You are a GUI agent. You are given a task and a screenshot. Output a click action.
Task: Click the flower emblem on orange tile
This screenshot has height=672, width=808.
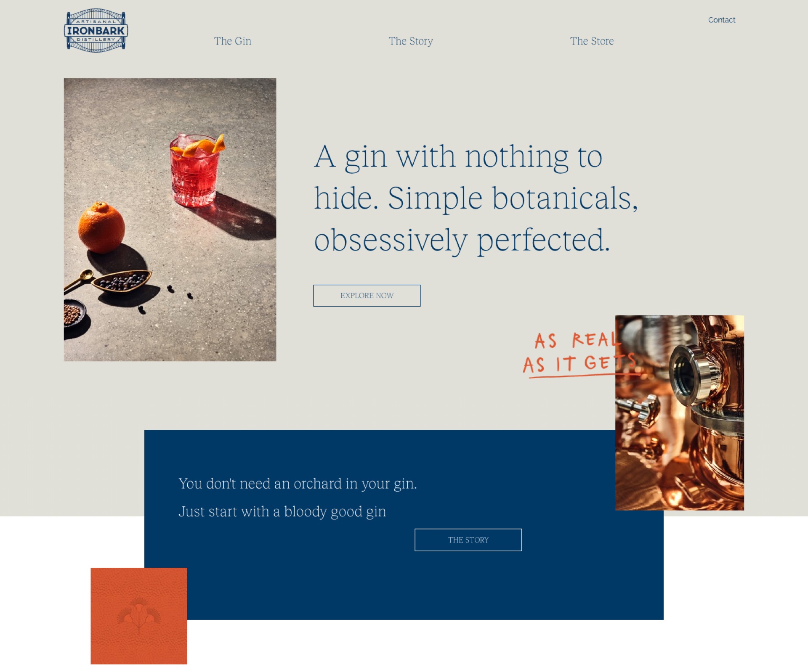(139, 616)
